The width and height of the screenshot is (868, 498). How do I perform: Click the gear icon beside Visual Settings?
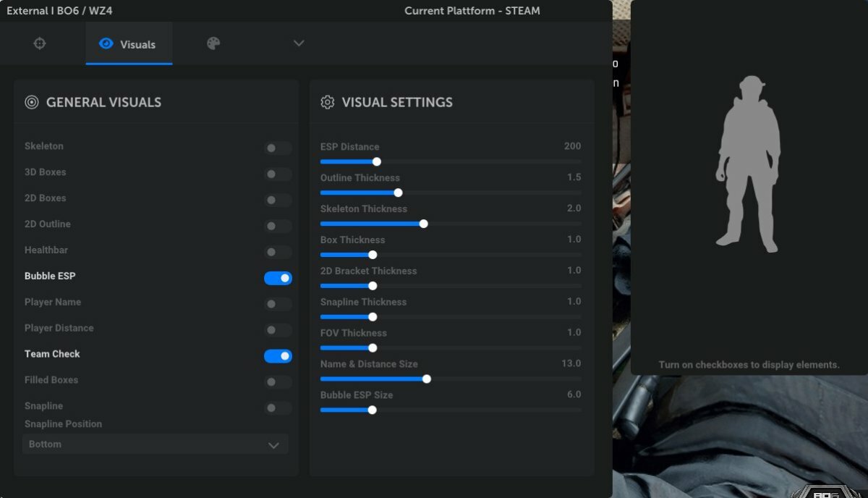[327, 102]
